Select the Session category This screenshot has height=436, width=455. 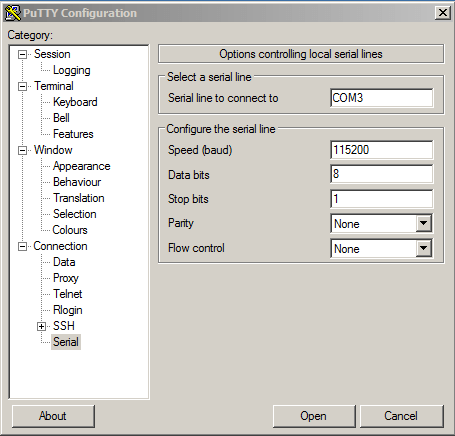coord(52,54)
